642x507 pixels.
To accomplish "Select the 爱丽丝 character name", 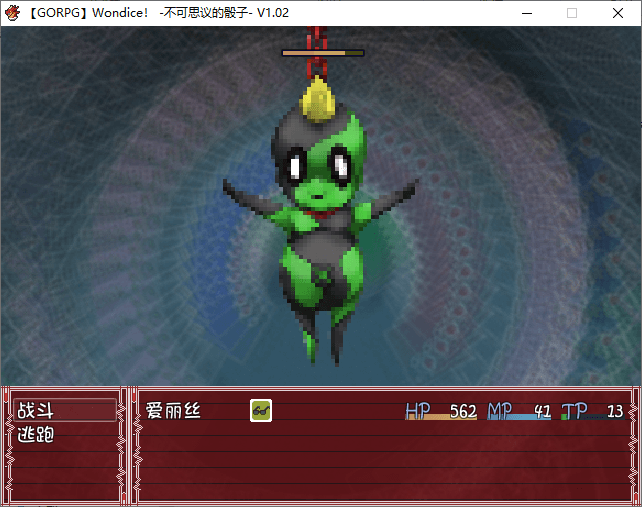I will [173, 410].
